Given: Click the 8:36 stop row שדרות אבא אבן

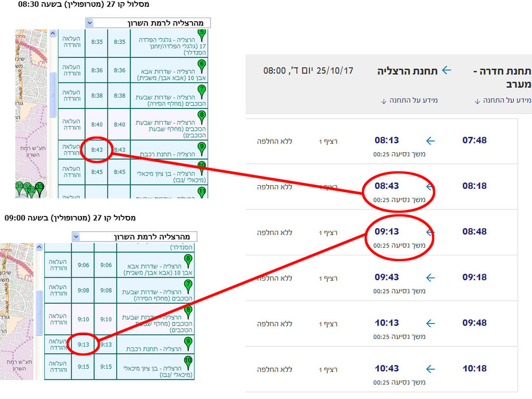Looking at the screenshot, I should coord(133,70).
